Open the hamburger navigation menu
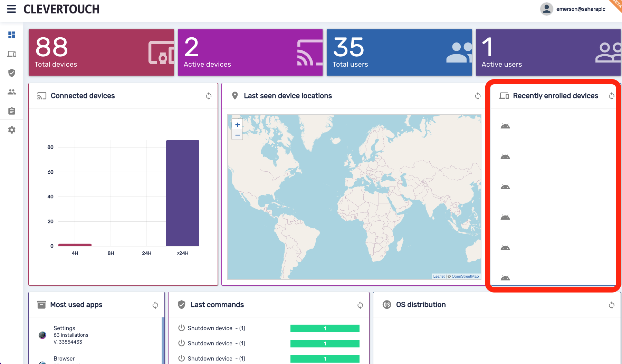 coord(11,9)
